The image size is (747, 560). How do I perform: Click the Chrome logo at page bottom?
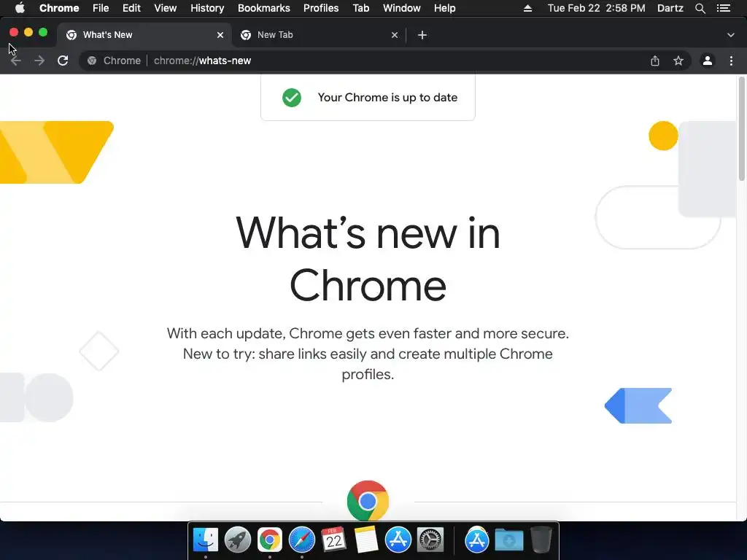368,500
